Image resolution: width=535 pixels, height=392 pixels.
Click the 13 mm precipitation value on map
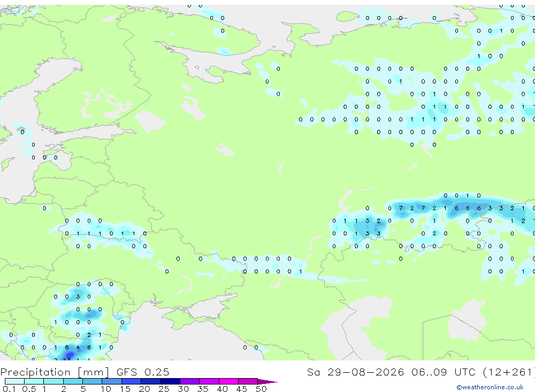(67, 359)
